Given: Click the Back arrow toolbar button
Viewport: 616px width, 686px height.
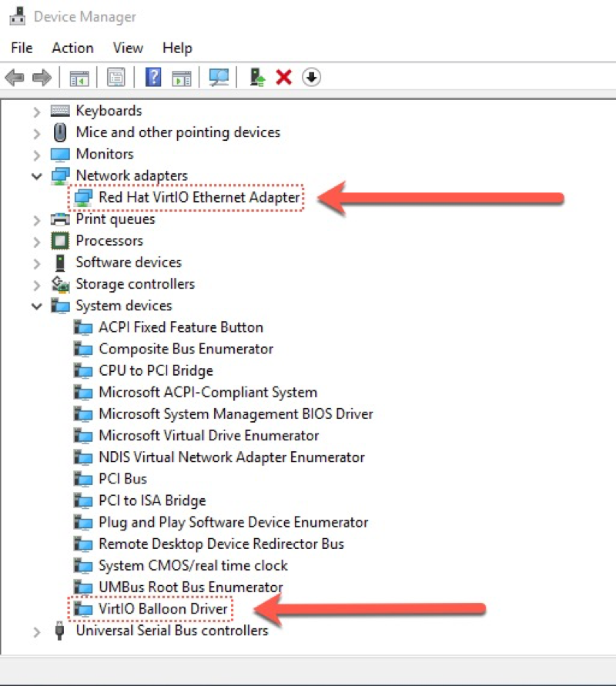Looking at the screenshot, I should coord(15,78).
